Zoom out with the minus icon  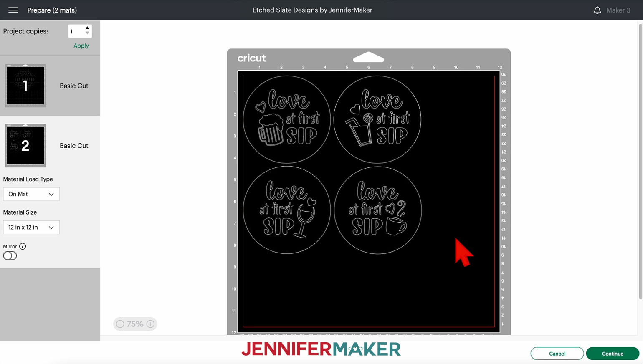(120, 324)
